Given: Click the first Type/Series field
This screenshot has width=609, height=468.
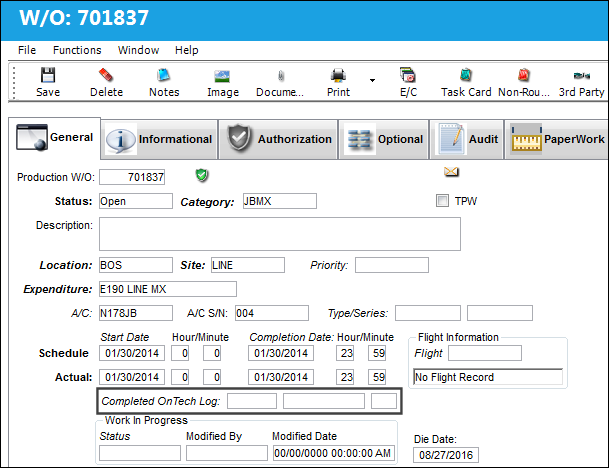Looking at the screenshot, I should coord(428,313).
